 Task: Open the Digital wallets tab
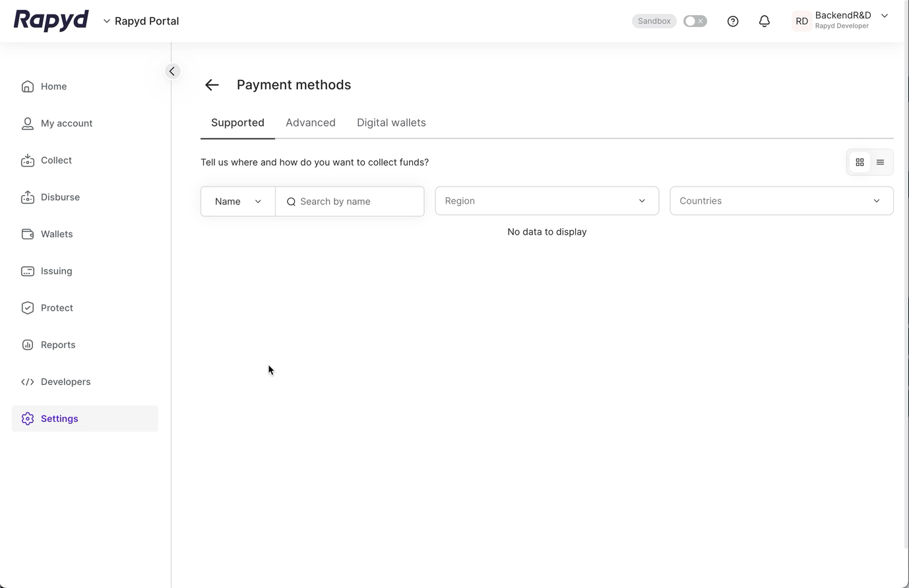pos(391,122)
